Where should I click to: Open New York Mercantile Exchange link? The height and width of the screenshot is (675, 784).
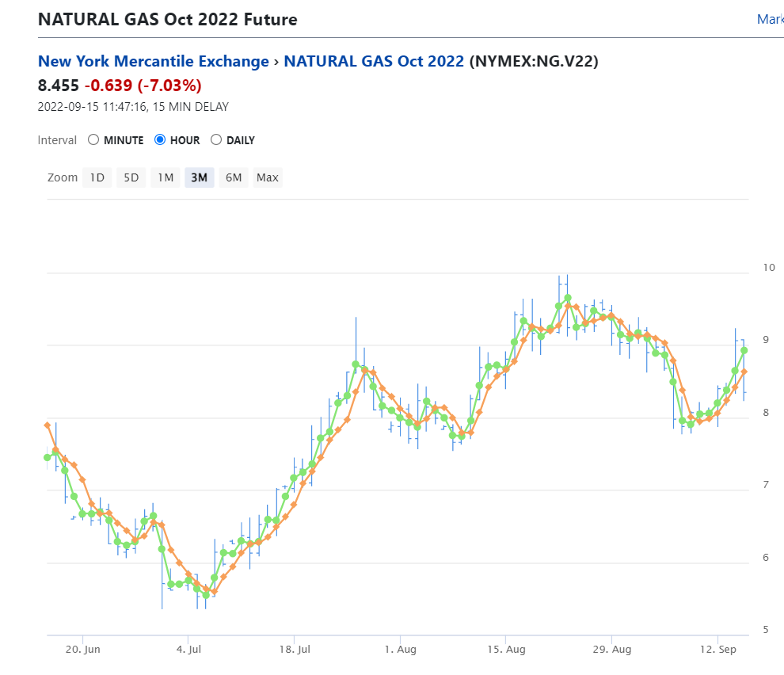pyautogui.click(x=154, y=61)
